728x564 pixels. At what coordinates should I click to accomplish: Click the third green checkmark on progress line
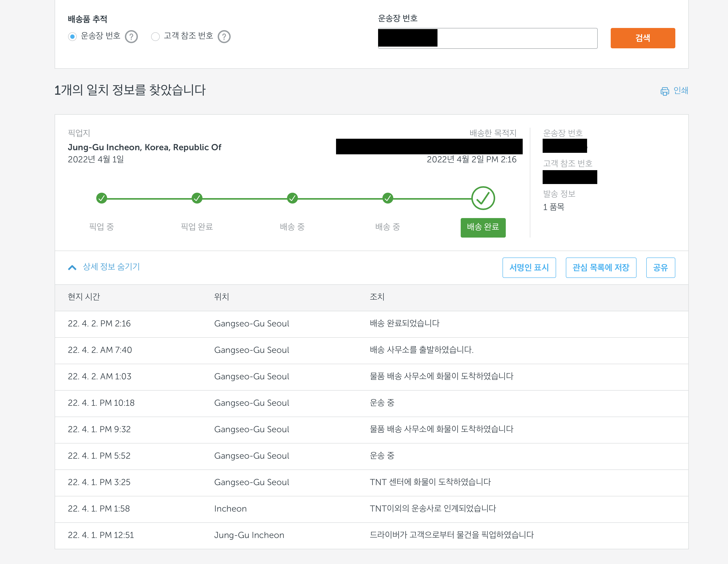tap(292, 198)
